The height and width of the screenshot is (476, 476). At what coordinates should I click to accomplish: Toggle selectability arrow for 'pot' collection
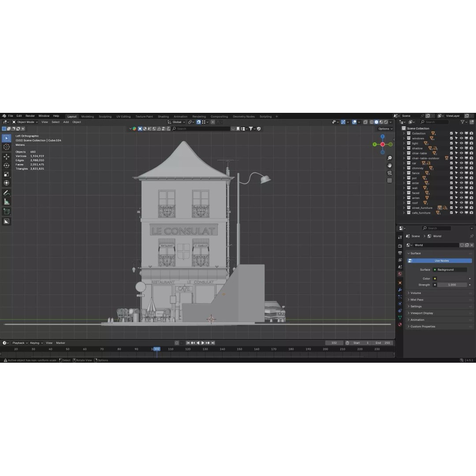click(456, 178)
